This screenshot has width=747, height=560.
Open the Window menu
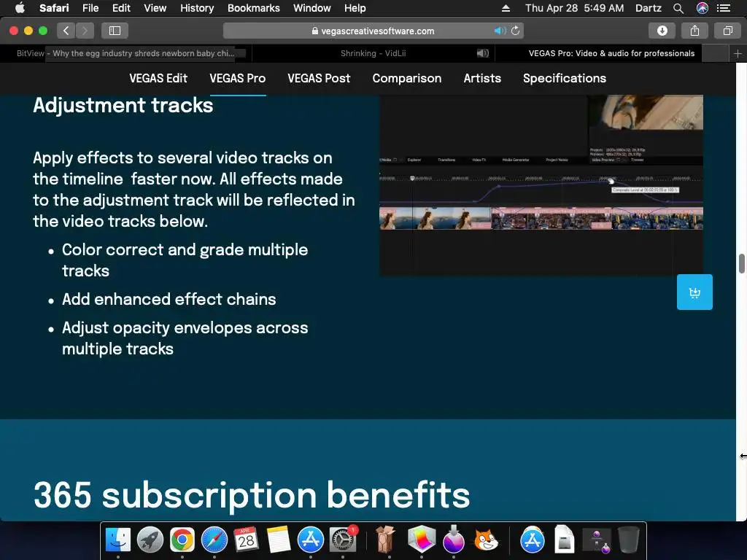(312, 8)
